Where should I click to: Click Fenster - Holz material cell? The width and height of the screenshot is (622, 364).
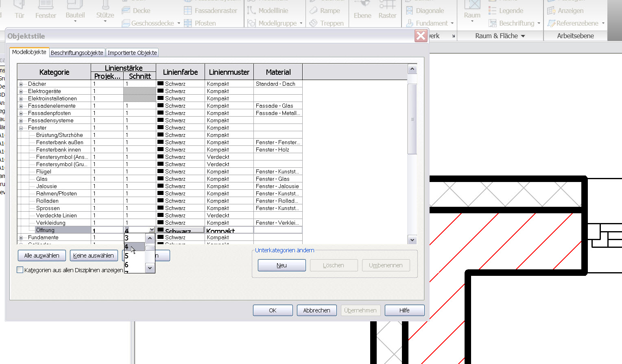(278, 149)
